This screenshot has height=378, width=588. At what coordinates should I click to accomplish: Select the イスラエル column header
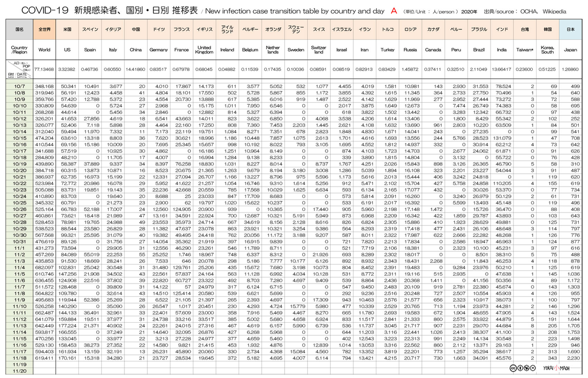tap(341, 29)
